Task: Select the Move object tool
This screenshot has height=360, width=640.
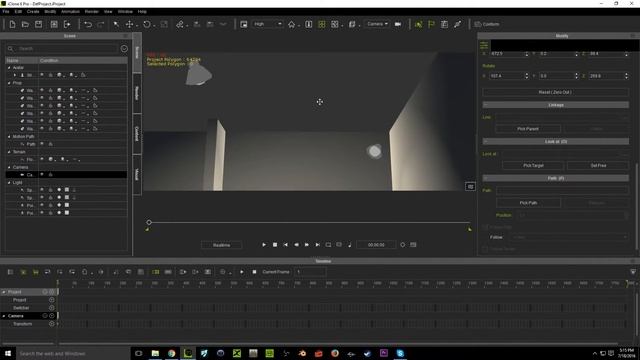Action: 129,24
